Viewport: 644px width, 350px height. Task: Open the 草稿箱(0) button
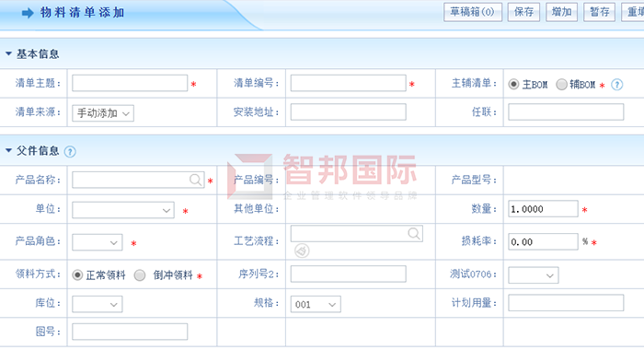point(473,12)
